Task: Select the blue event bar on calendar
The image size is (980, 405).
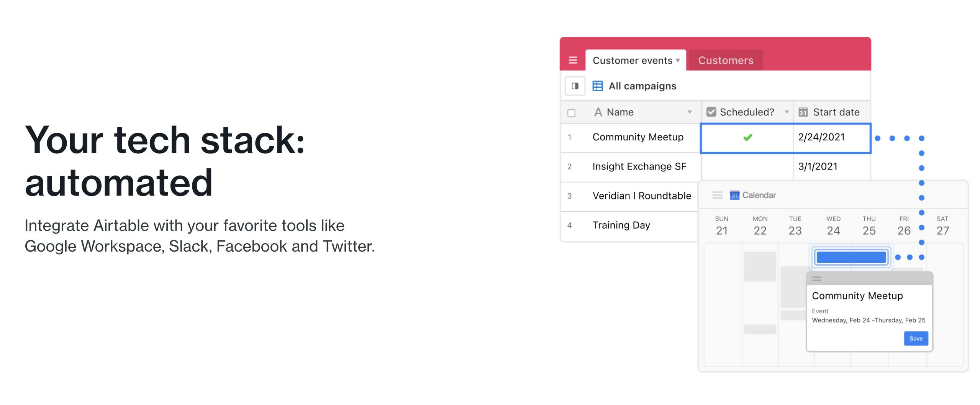Action: (x=851, y=257)
